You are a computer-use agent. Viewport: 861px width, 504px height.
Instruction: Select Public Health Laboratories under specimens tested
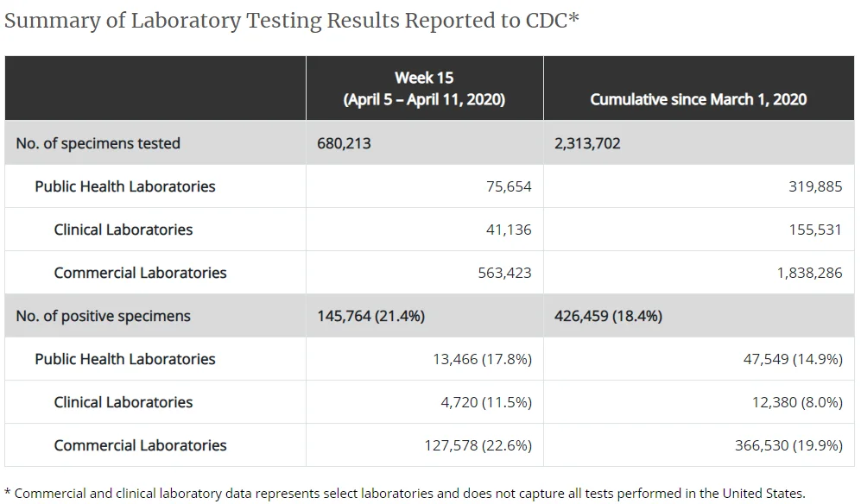125,186
